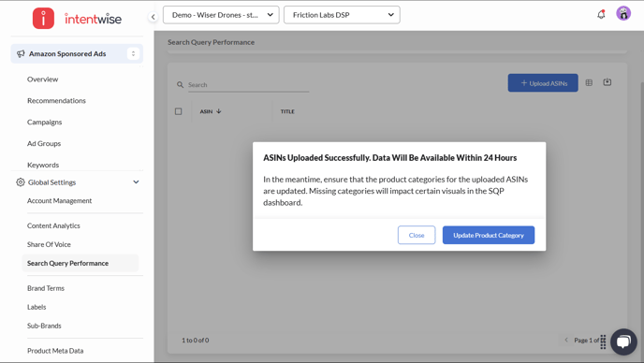Screen dimensions: 644x363
Task: Open the chat support bubble
Action: pyautogui.click(x=623, y=341)
